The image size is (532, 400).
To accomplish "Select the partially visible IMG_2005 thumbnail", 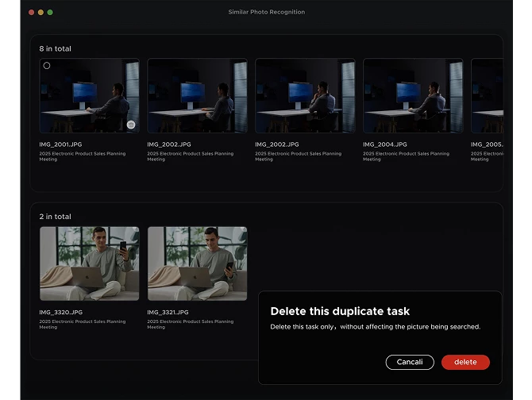I will point(487,95).
